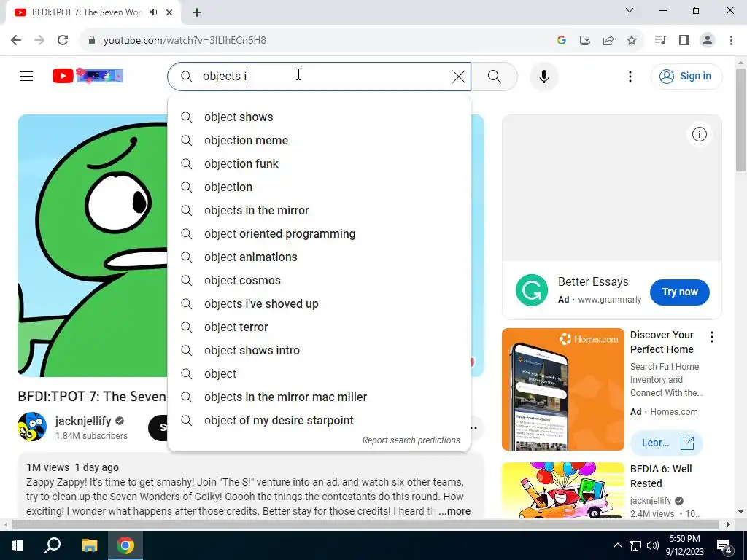The image size is (747, 560).
Task: Open the Grammarly logo in ad
Action: point(532,290)
